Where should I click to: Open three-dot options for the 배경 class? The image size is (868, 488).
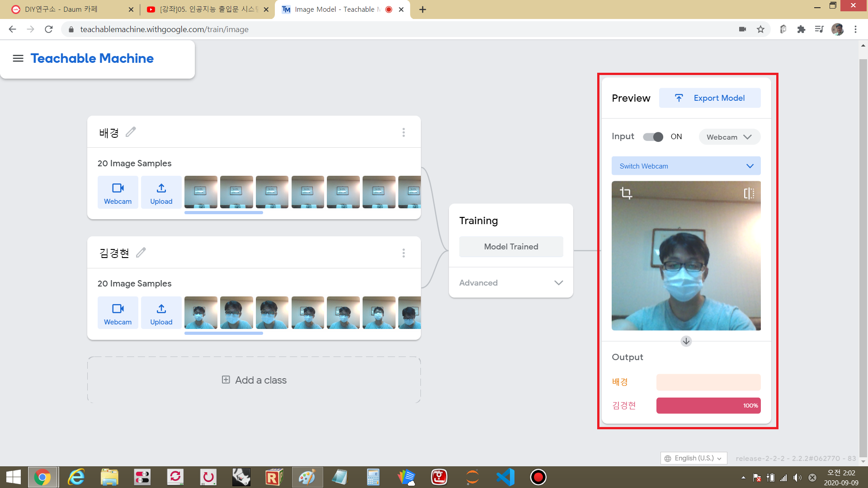(x=403, y=132)
